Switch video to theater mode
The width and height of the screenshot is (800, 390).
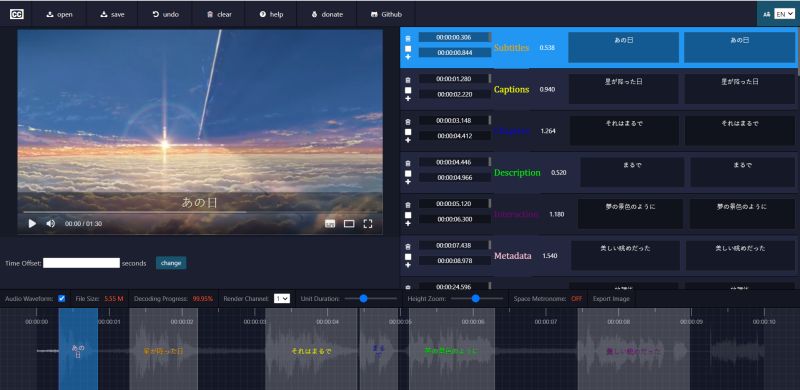349,224
